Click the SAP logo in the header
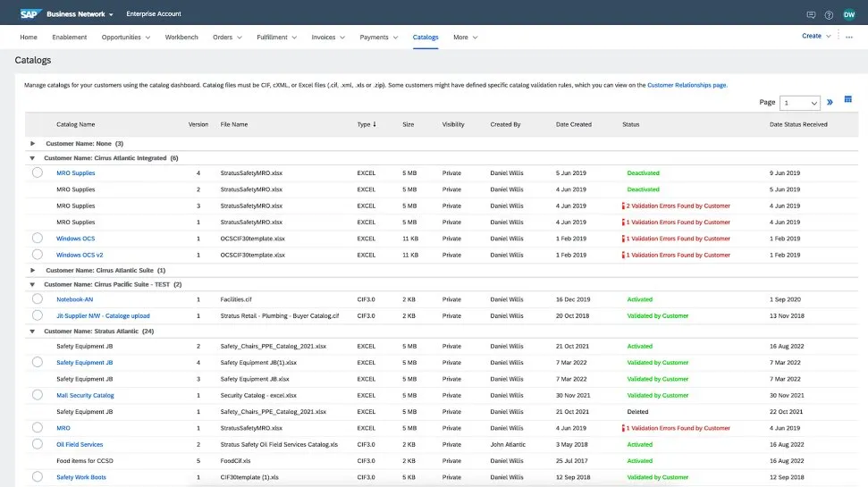Viewport: 868px width, 487px height. 31,14
